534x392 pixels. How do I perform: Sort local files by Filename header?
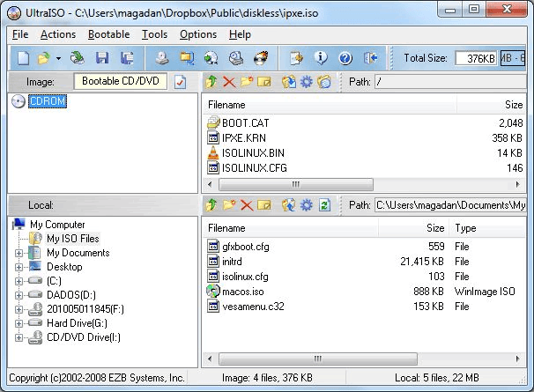291,228
